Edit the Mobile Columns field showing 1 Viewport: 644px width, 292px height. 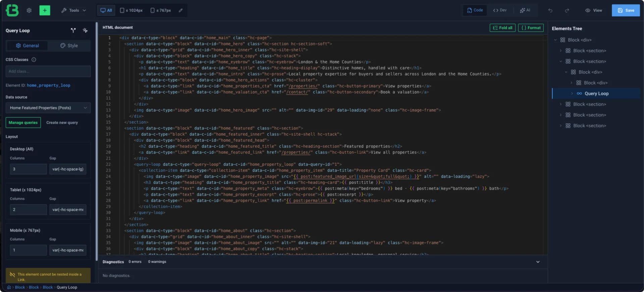(28, 250)
